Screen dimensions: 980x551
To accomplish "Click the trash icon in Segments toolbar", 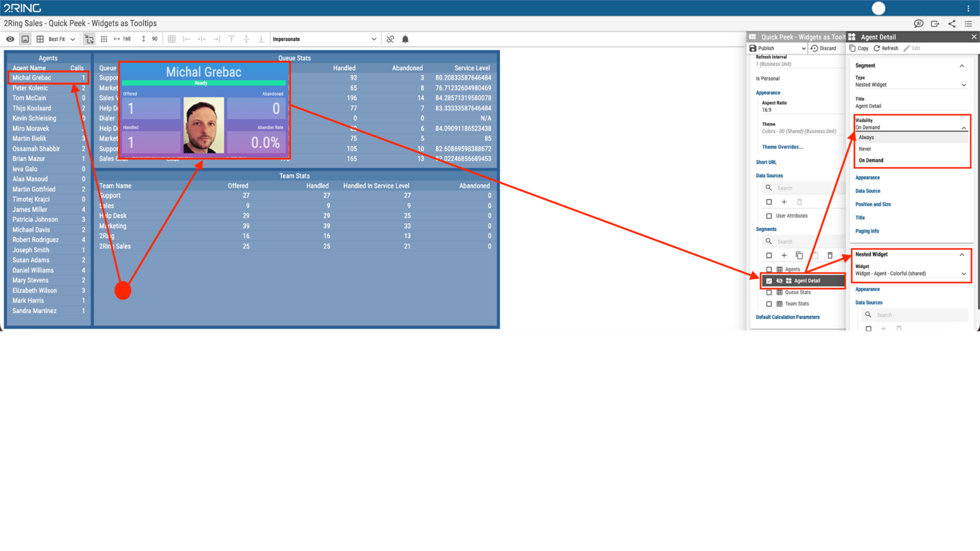I will coord(830,256).
